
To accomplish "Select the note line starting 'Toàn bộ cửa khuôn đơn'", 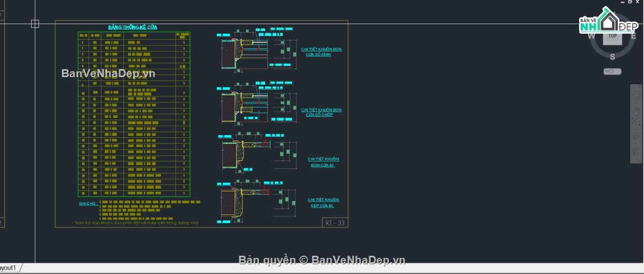I will 135,223.
